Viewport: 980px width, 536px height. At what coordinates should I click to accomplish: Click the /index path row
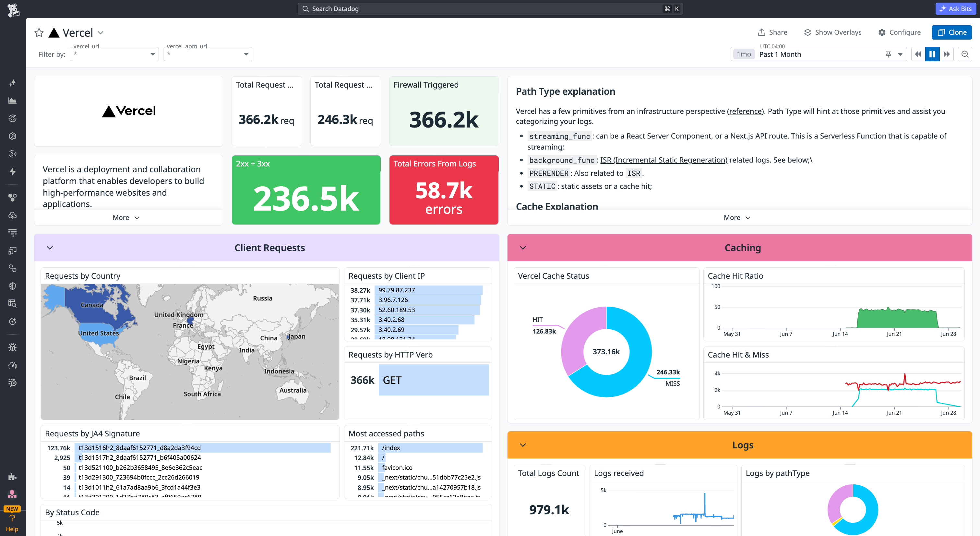tap(416, 448)
